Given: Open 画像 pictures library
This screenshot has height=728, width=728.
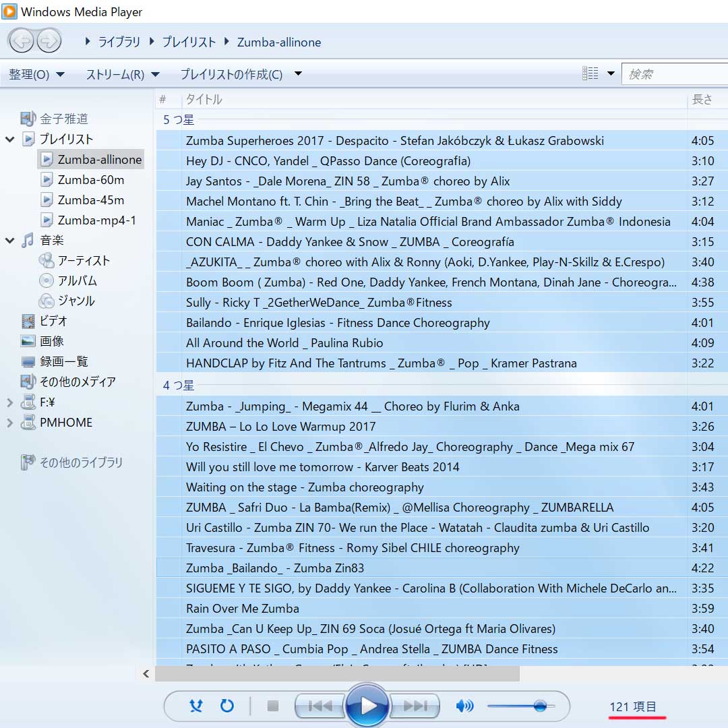Looking at the screenshot, I should pos(51,341).
